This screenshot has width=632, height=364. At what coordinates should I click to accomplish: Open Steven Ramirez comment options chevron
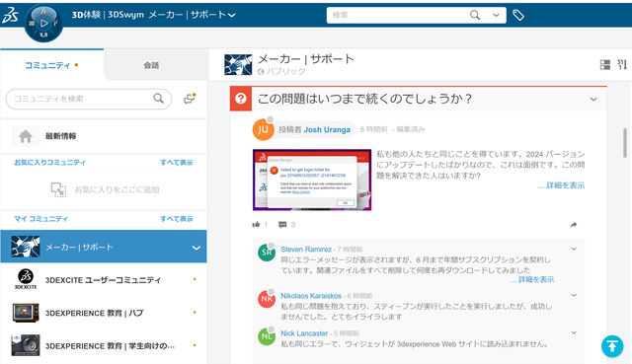pos(574,249)
